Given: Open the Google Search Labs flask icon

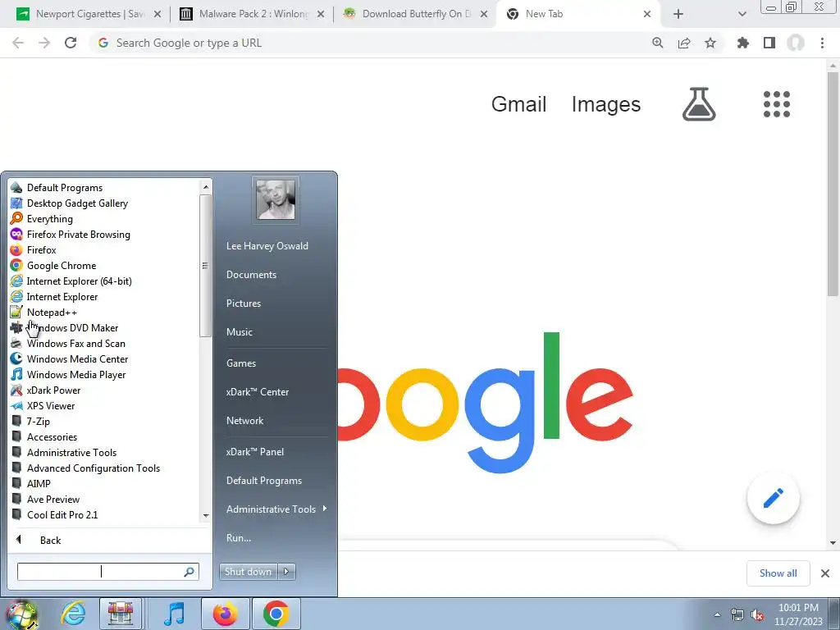Looking at the screenshot, I should tap(699, 104).
